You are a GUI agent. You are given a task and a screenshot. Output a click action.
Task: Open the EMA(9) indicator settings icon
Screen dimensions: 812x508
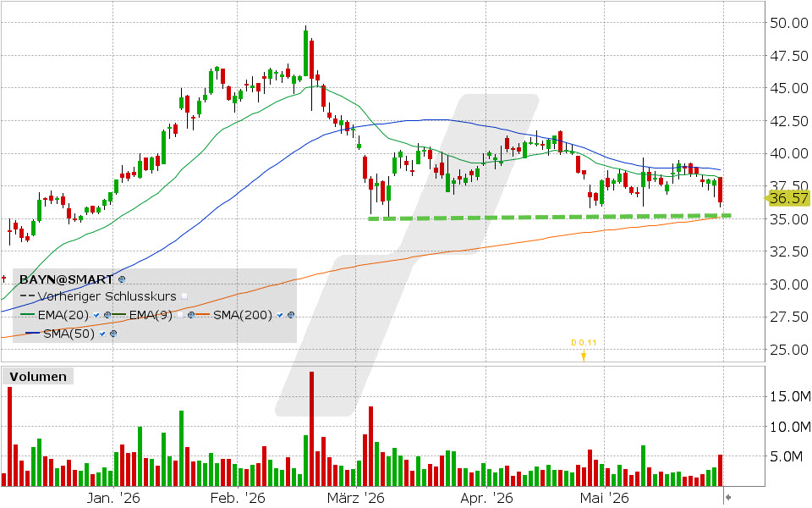pyautogui.click(x=191, y=315)
